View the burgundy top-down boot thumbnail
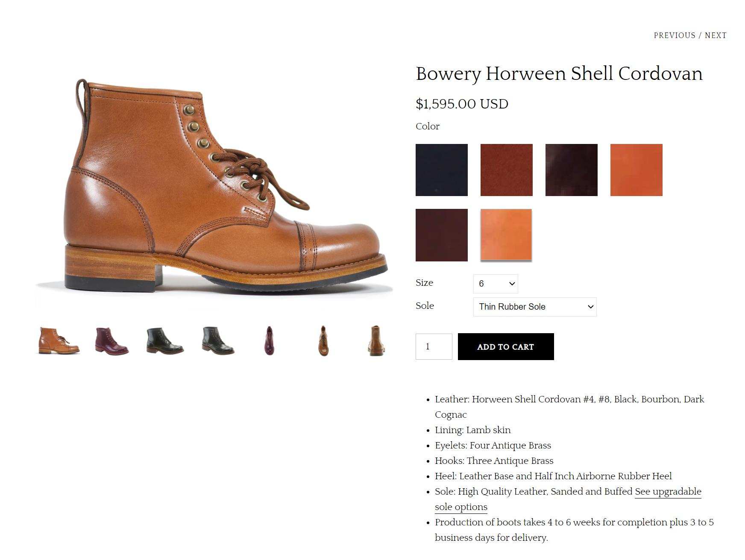The width and height of the screenshot is (745, 560). click(269, 340)
